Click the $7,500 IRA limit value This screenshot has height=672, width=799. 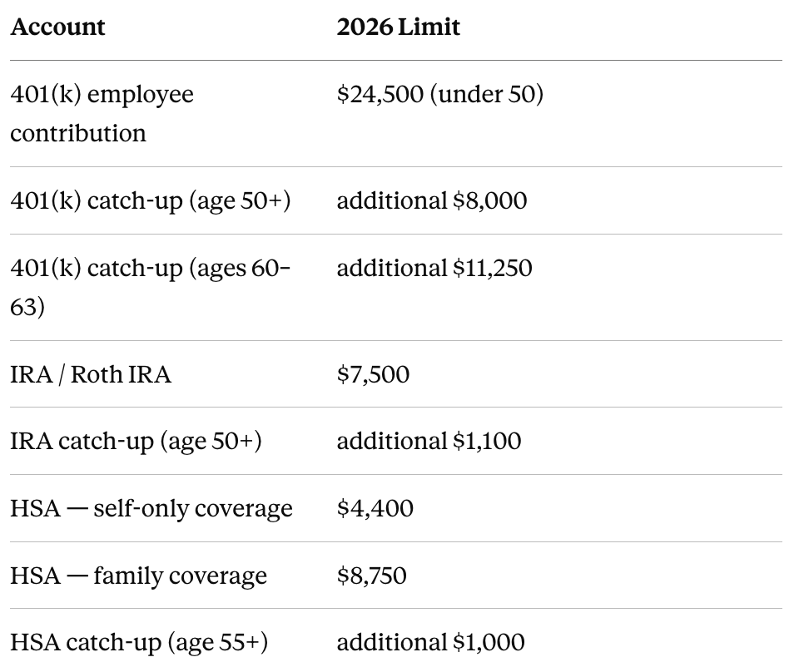[x=373, y=374]
